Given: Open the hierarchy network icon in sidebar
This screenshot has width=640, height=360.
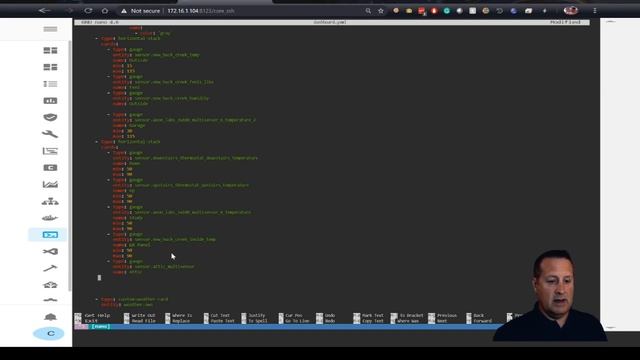Looking at the screenshot, I should click(x=50, y=202).
